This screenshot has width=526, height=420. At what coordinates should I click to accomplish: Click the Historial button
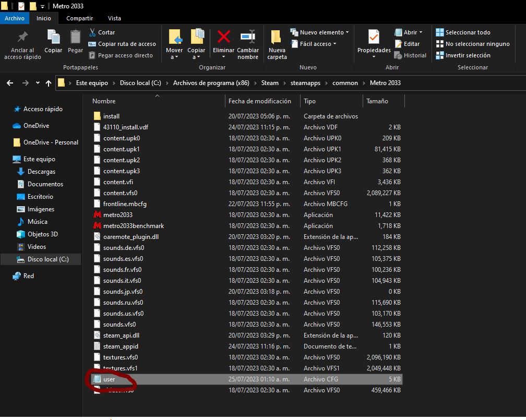pos(410,55)
